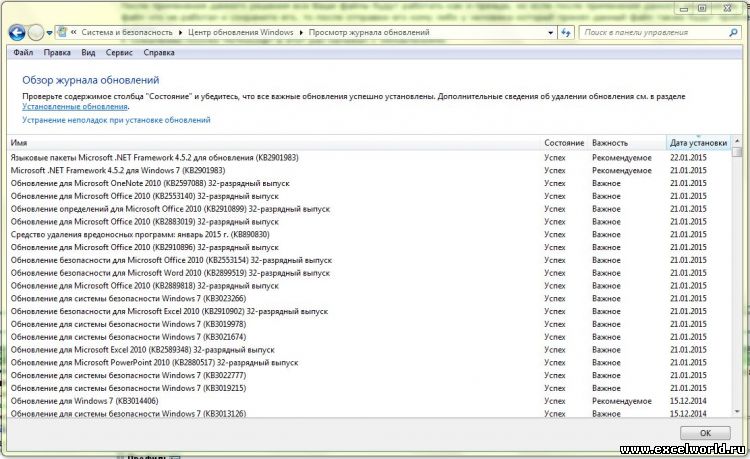Select Windows 7 security update (KB3023266) row
The width and height of the screenshot is (750, 459).
click(x=369, y=298)
